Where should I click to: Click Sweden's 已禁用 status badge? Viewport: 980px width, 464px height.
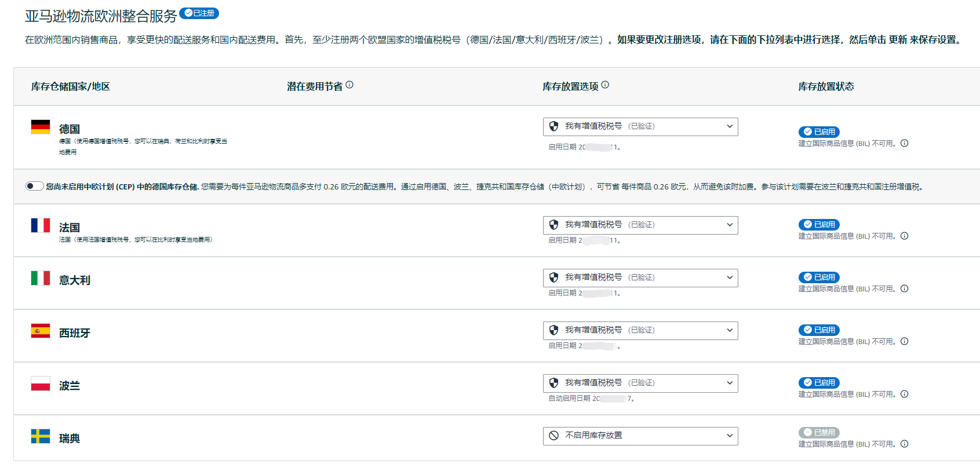click(x=819, y=433)
